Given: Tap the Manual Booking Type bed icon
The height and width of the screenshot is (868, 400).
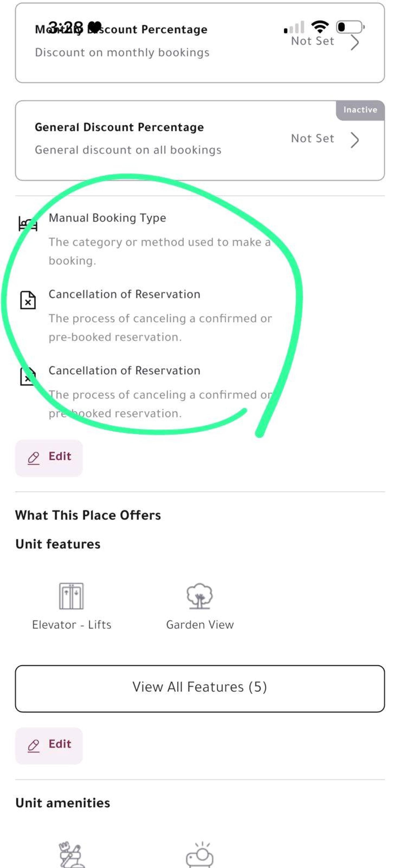Looking at the screenshot, I should click(x=28, y=224).
